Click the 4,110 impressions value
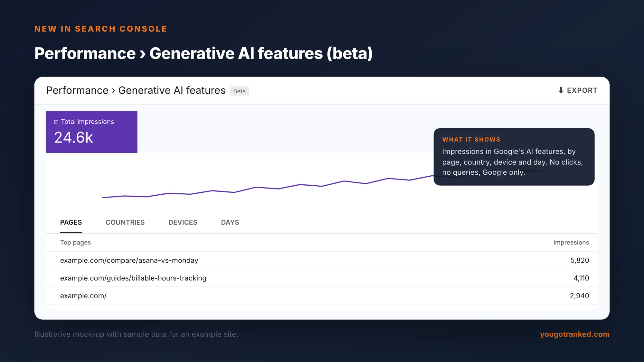This screenshot has width=644, height=362. [x=581, y=278]
